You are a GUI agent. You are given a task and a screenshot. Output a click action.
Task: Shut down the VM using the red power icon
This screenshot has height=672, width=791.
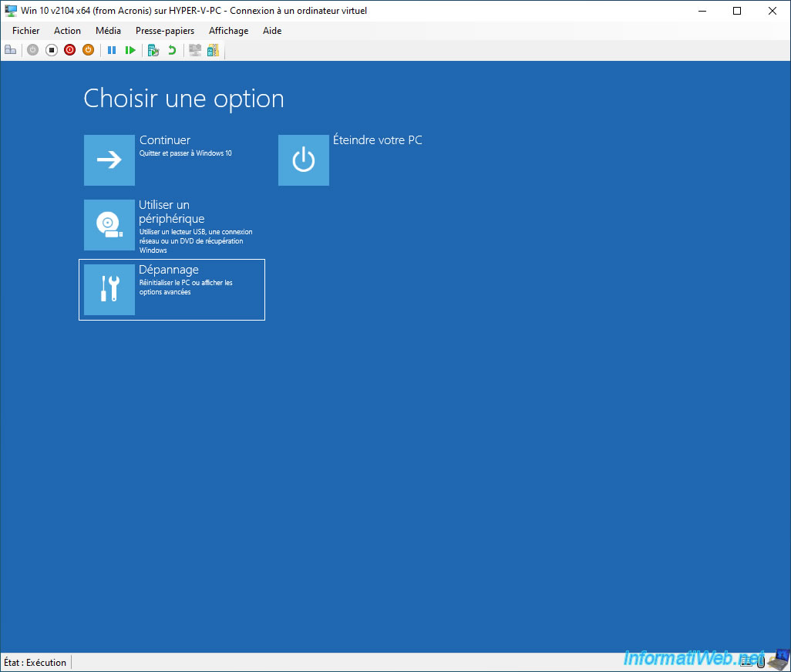pos(69,50)
